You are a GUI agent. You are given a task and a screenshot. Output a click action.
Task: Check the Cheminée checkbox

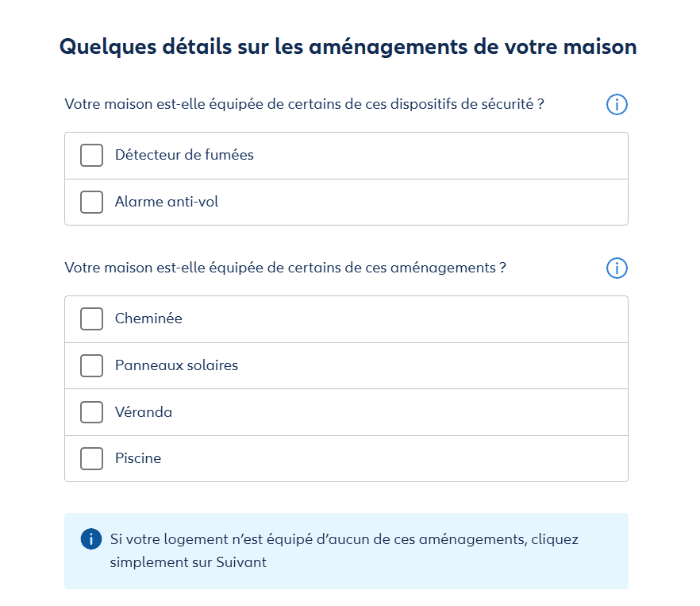click(x=91, y=318)
